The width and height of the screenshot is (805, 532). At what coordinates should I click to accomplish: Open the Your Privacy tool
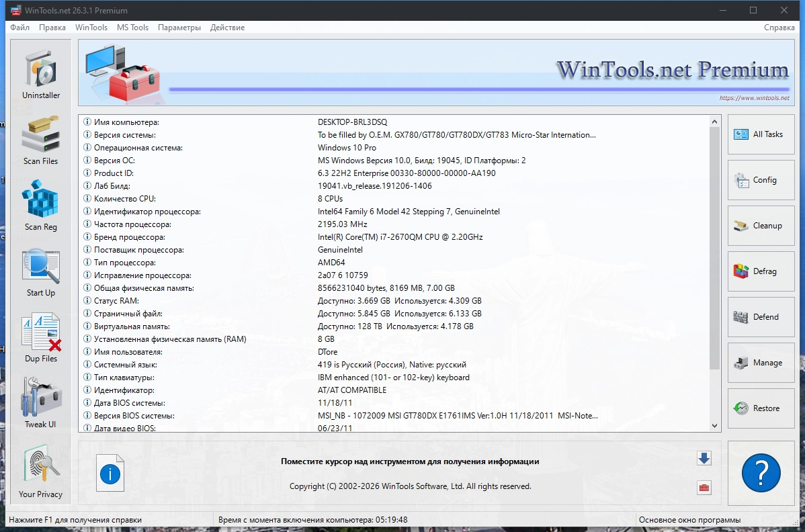click(40, 472)
